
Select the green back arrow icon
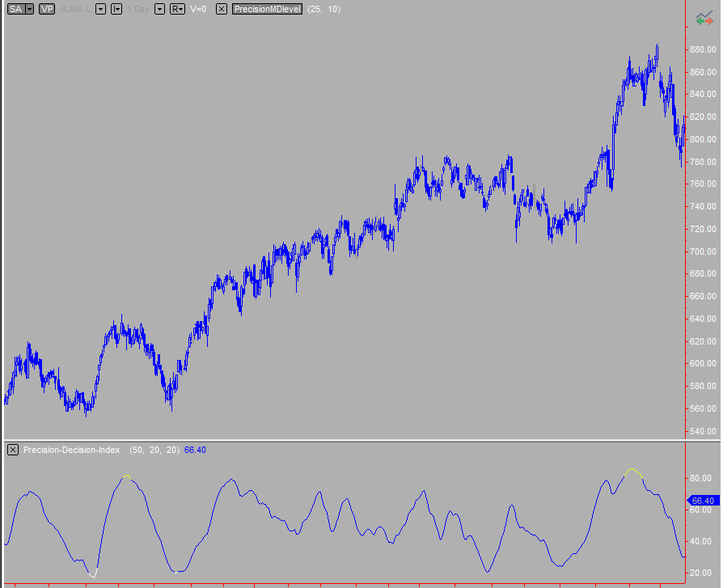(x=700, y=21)
